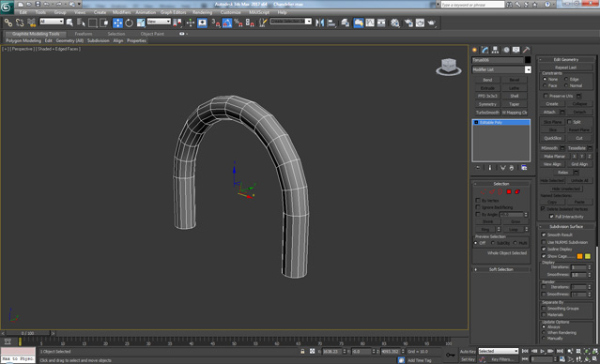Image resolution: width=600 pixels, height=364 pixels.
Task: Toggle the Smooth Result checkbox
Action: tap(544, 235)
